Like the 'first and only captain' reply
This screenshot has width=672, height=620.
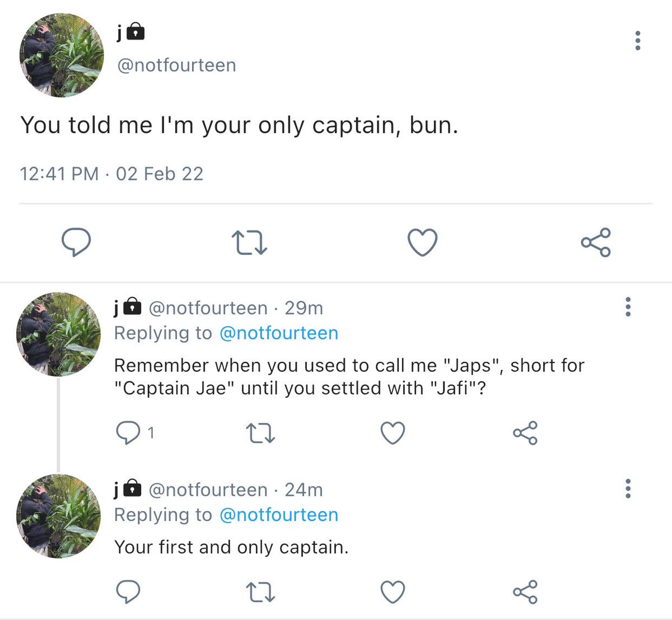pos(393,592)
